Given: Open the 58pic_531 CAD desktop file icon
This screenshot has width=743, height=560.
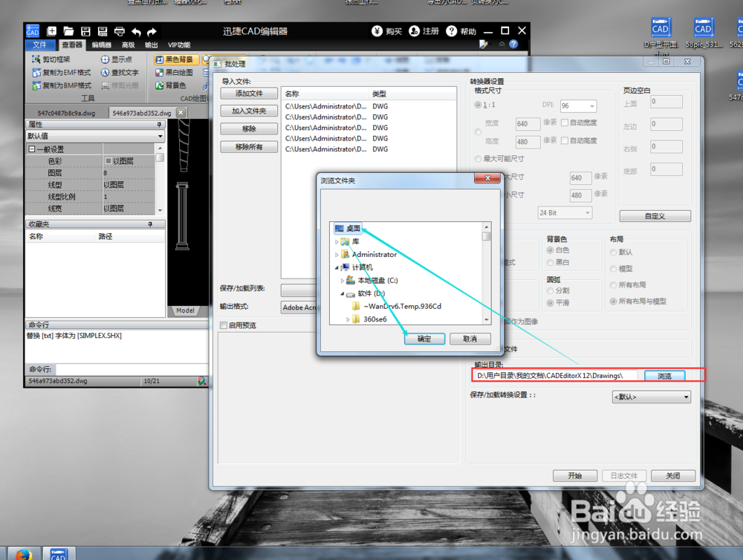Looking at the screenshot, I should [703, 32].
